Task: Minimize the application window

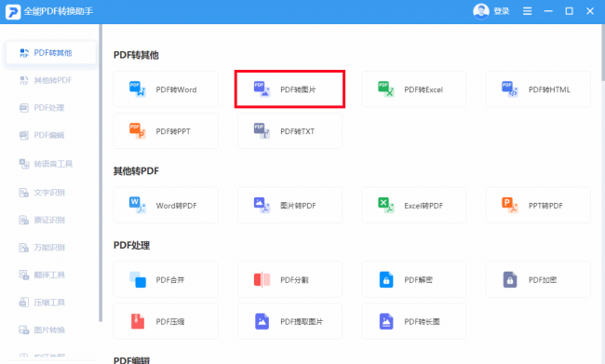Action: click(548, 11)
